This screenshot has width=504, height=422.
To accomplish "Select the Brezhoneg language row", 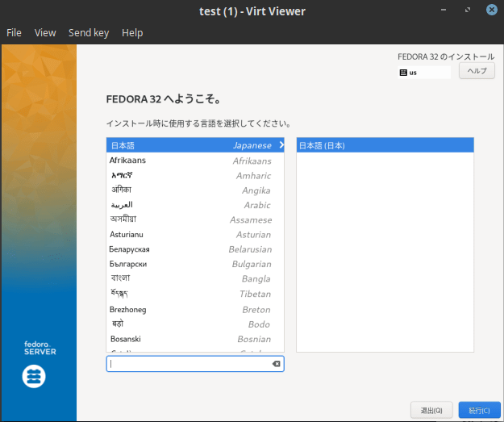I will point(195,309).
